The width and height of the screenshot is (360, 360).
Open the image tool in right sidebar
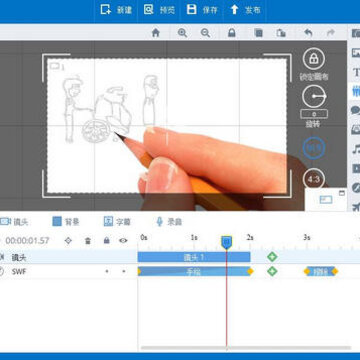point(356,53)
